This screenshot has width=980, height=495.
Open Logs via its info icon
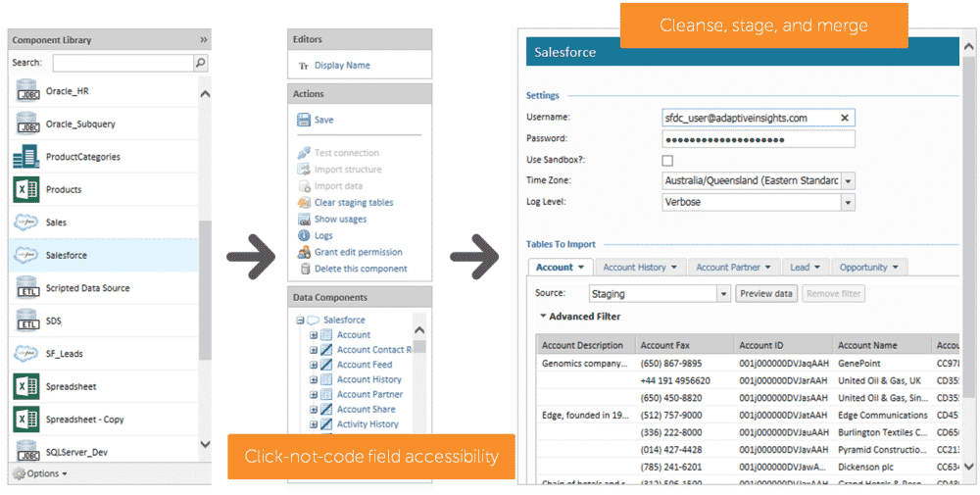304,235
